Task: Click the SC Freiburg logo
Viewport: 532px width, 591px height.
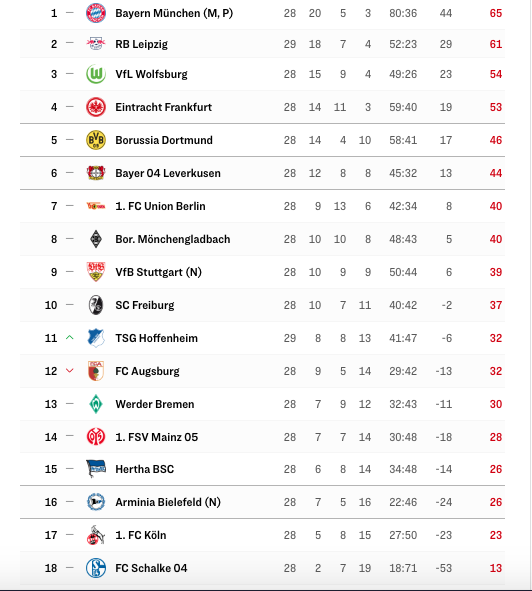Action: tap(96, 305)
